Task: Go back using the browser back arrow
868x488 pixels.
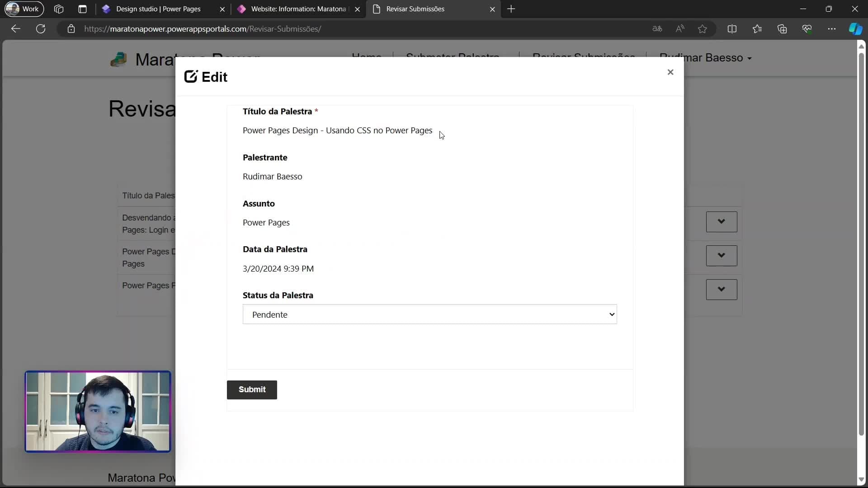Action: (x=16, y=29)
